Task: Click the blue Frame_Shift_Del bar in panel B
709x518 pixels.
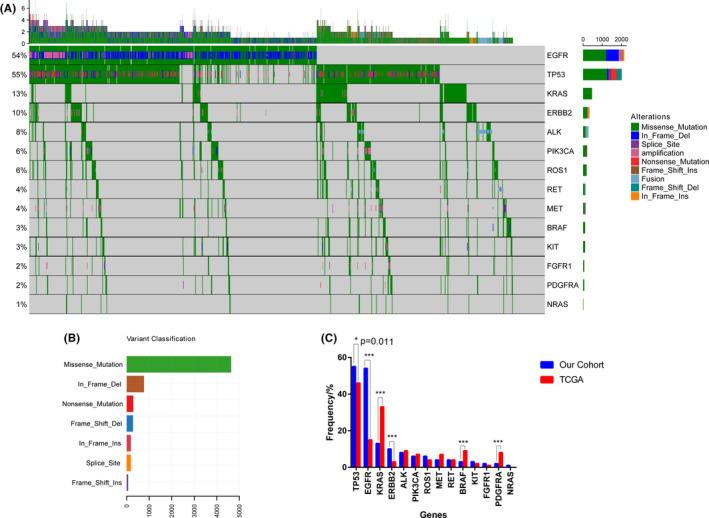Action: point(130,424)
